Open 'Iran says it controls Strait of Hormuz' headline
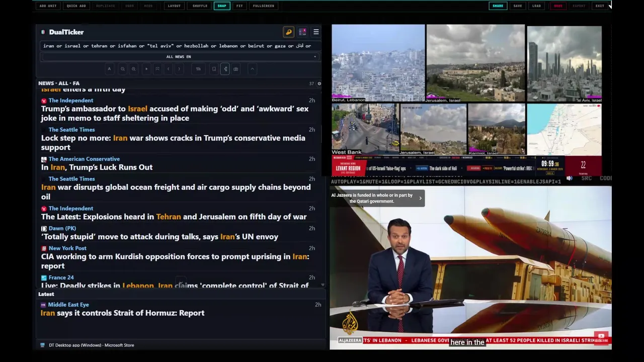Image resolution: width=644 pixels, height=362 pixels. (x=122, y=313)
